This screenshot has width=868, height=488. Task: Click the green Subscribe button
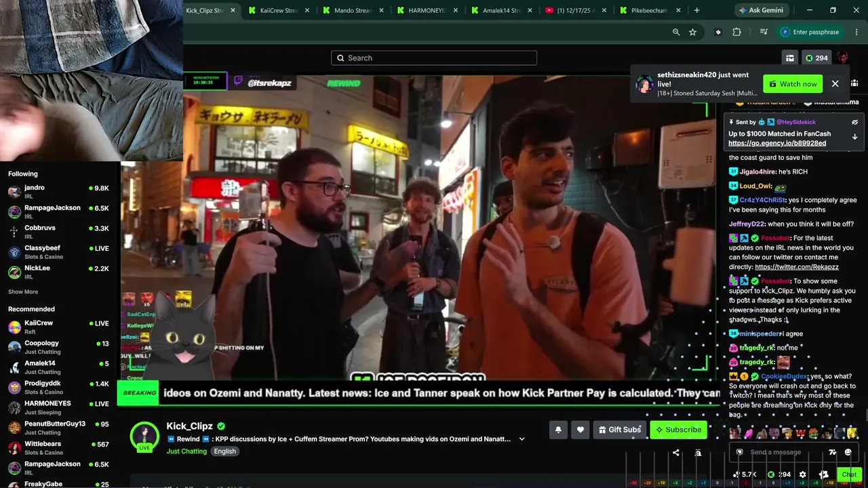tap(678, 429)
